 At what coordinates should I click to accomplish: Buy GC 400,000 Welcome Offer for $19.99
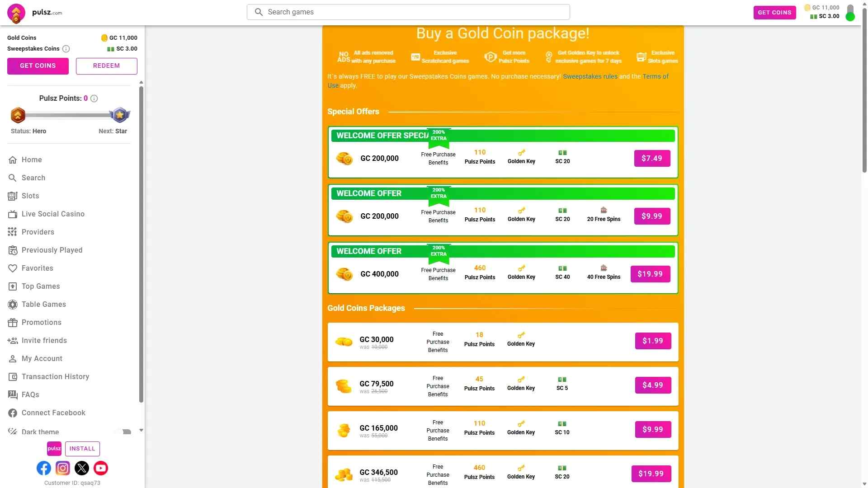[650, 274]
